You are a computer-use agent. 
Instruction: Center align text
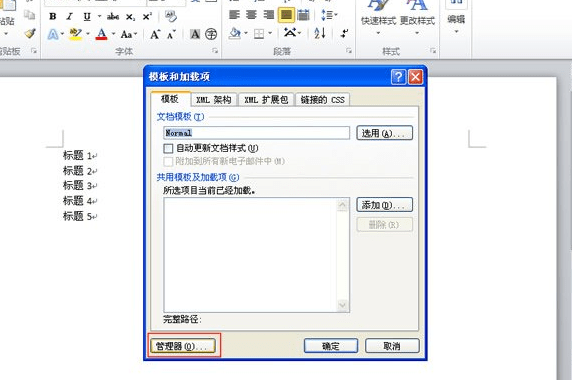coord(251,15)
